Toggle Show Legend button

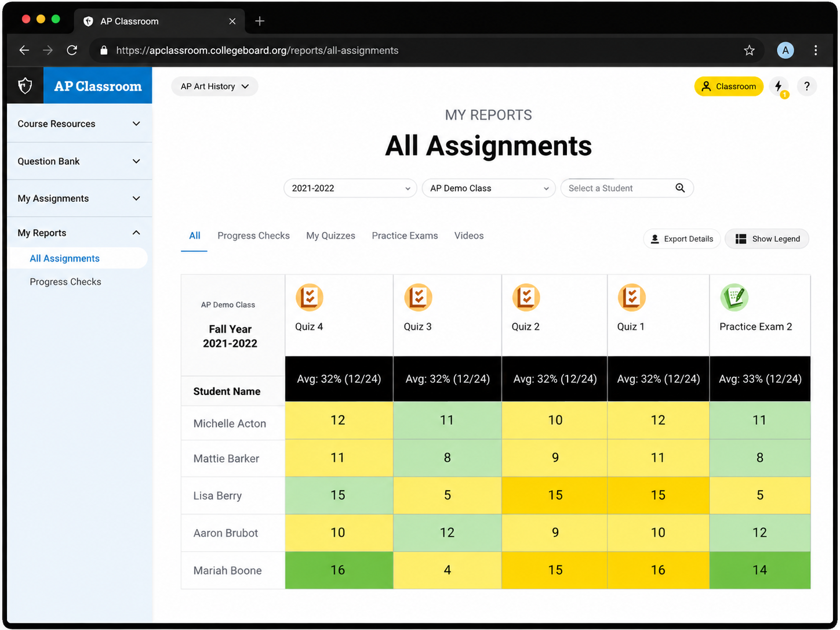(767, 239)
